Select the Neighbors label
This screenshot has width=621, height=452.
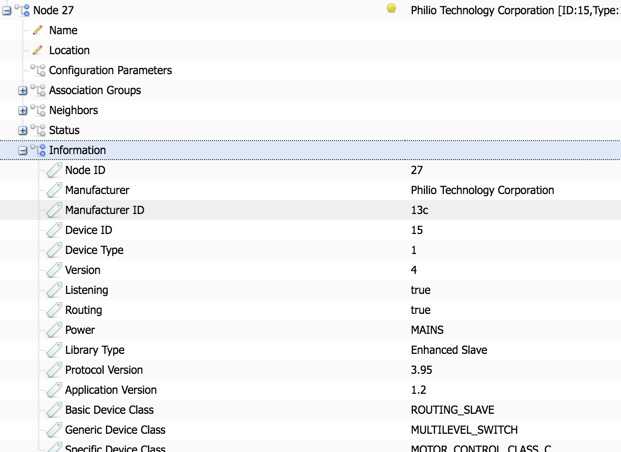[74, 110]
